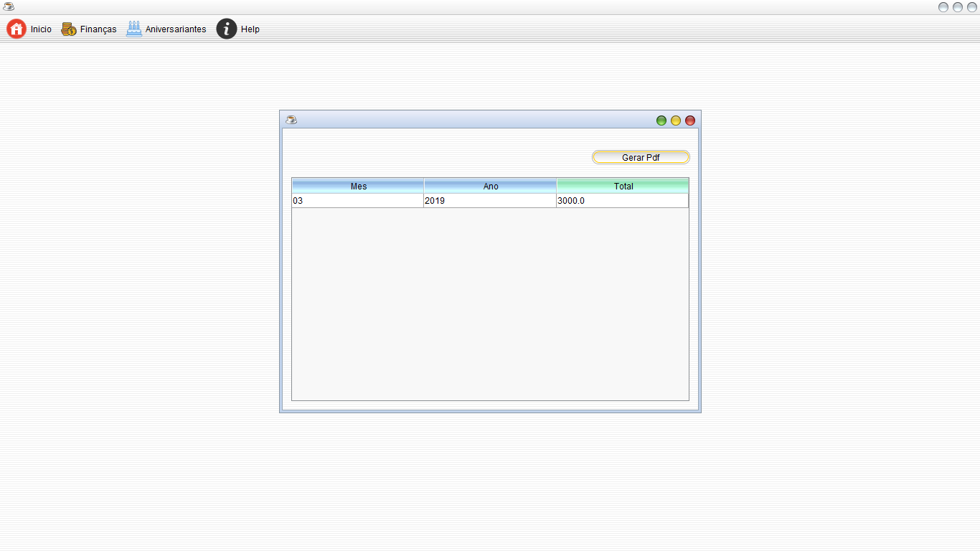The image size is (980, 551).
Task: Click the yellow button on the inner window
Action: point(676,121)
